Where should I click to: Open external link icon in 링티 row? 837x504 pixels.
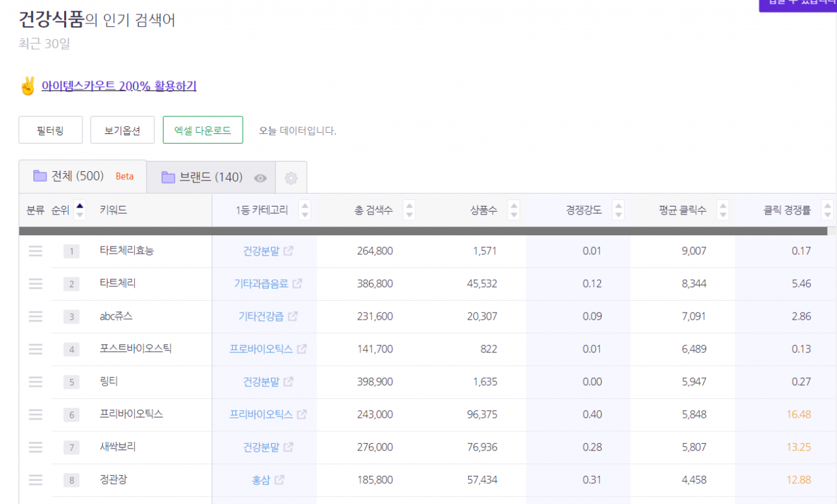(x=288, y=382)
